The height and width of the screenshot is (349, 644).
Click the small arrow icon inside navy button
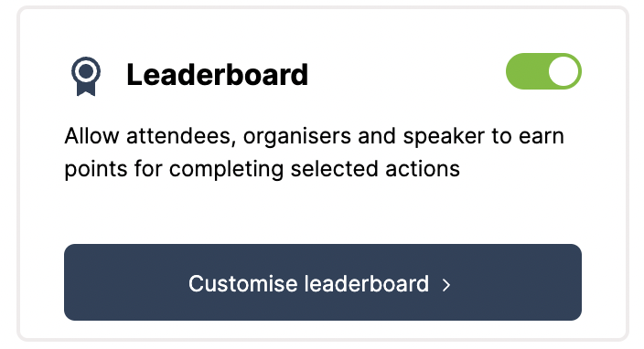click(x=446, y=285)
